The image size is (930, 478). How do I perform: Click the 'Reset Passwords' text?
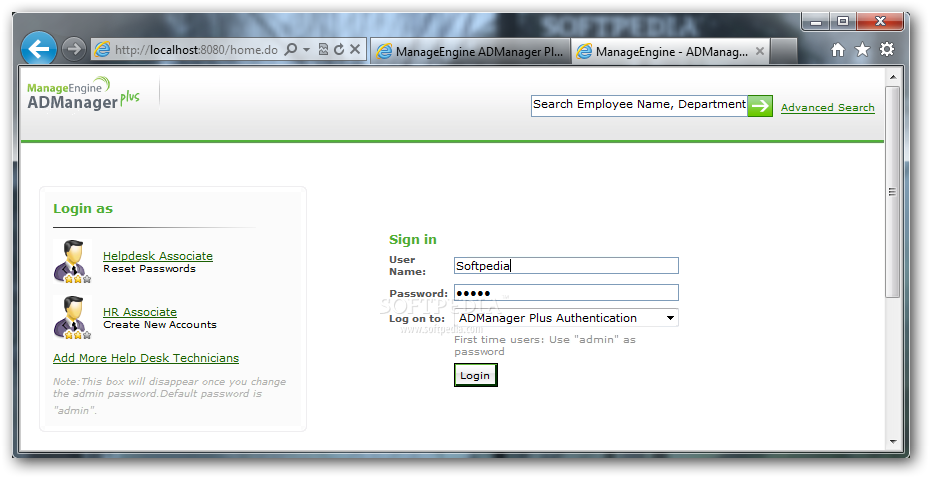[149, 269]
